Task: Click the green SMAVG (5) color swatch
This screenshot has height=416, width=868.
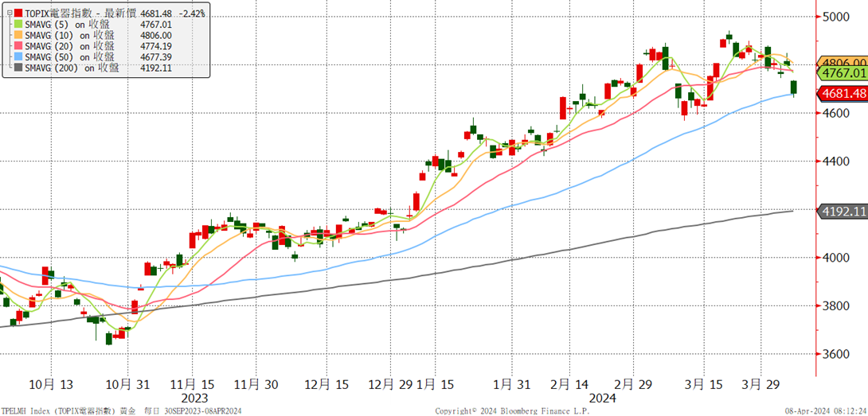Action: (19, 24)
